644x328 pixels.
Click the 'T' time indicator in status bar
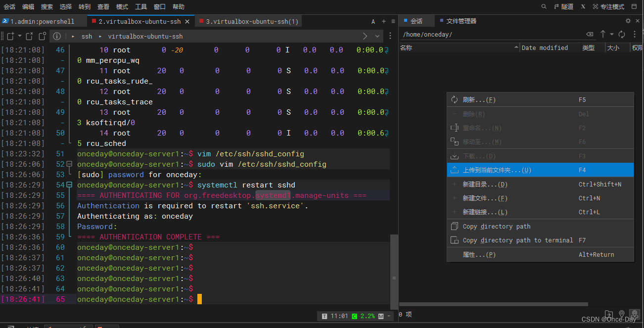click(x=324, y=316)
